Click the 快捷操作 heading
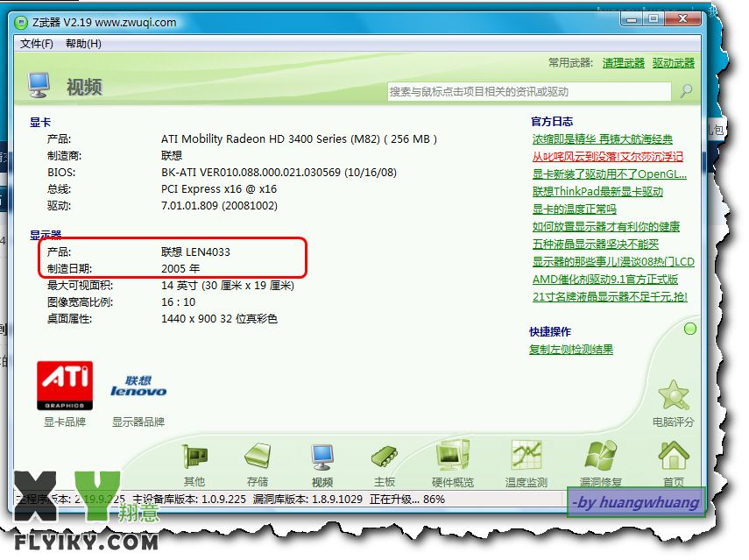This screenshot has width=749, height=560. click(550, 331)
